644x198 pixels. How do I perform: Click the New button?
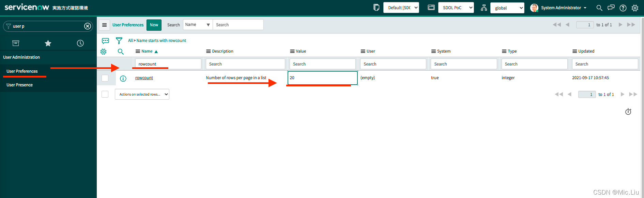[x=154, y=25]
